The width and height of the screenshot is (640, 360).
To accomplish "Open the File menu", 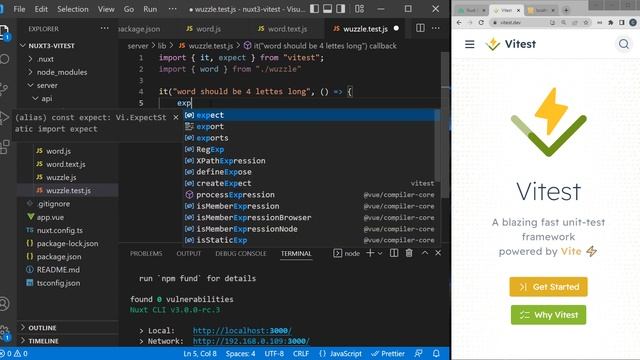I will (19, 9).
